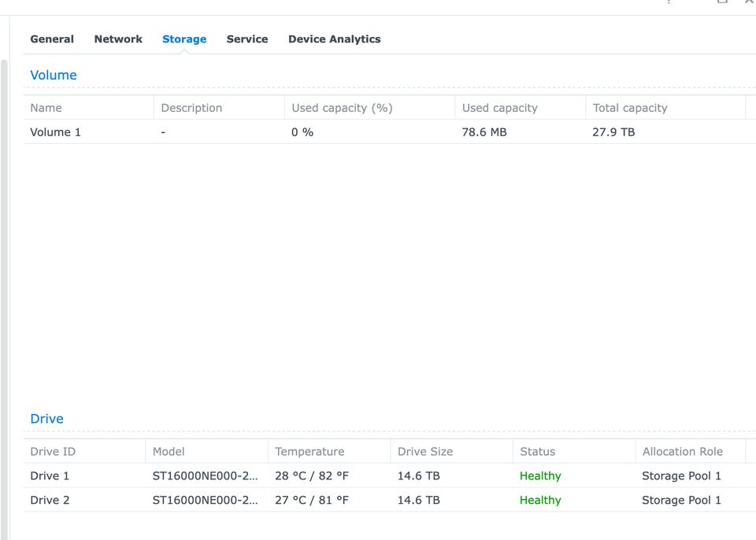The height and width of the screenshot is (540, 756).
Task: Switch to the General tab
Action: pyautogui.click(x=52, y=39)
